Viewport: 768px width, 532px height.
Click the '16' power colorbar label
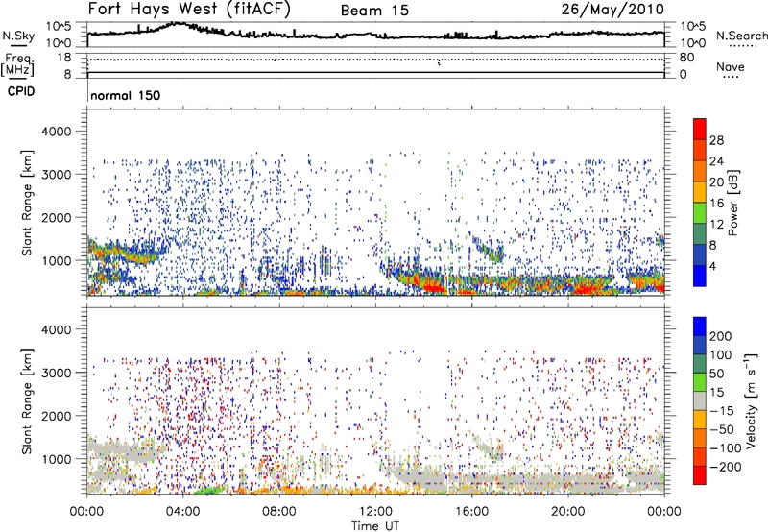click(x=716, y=204)
